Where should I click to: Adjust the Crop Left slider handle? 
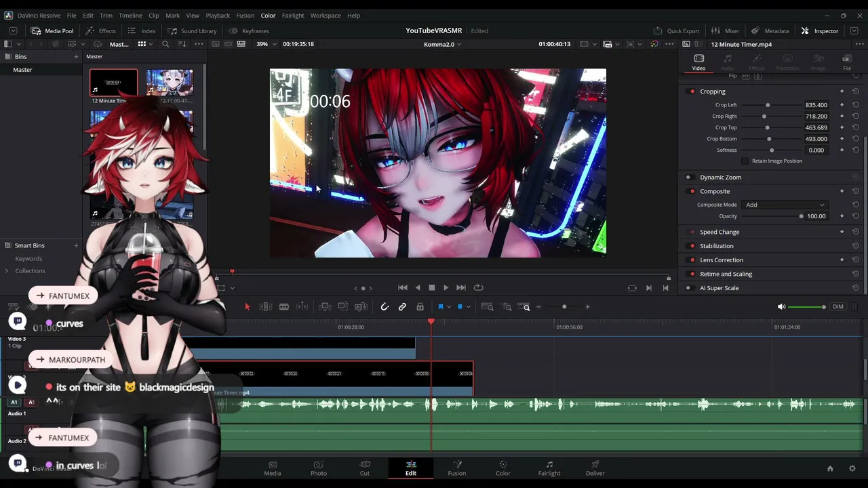click(768, 105)
